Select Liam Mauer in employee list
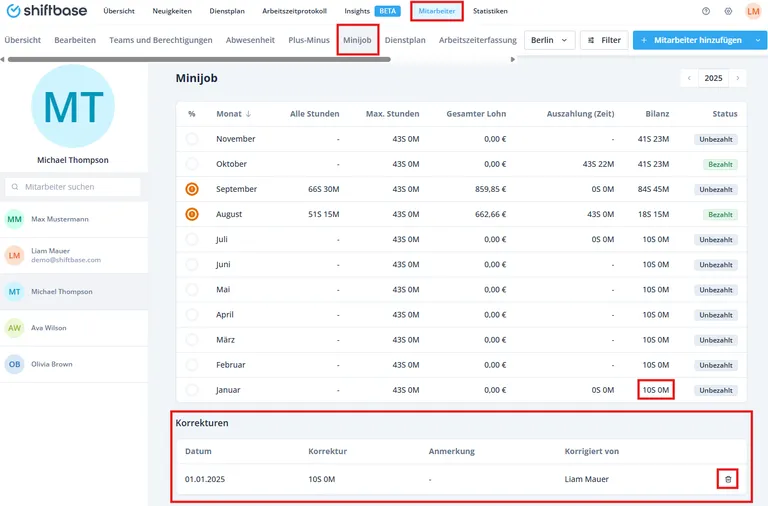Image resolution: width=768 pixels, height=506 pixels. [73, 255]
